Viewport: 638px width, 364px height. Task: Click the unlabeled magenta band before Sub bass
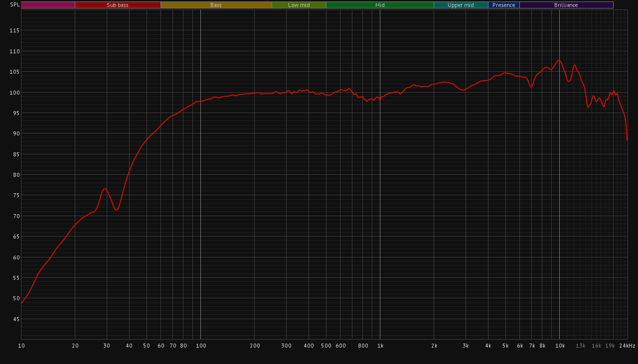coord(48,5)
